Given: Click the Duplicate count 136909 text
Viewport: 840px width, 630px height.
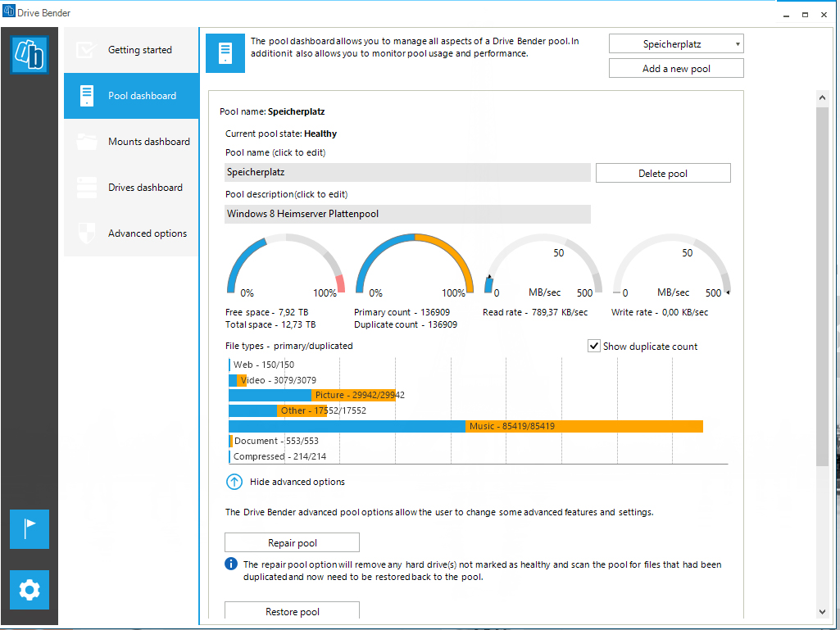Looking at the screenshot, I should pyautogui.click(x=406, y=324).
